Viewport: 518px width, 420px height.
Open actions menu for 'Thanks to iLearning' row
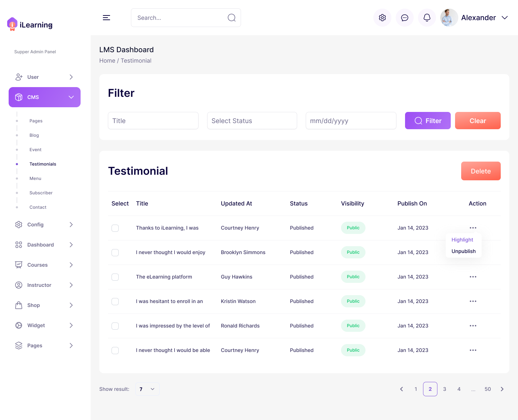473,228
